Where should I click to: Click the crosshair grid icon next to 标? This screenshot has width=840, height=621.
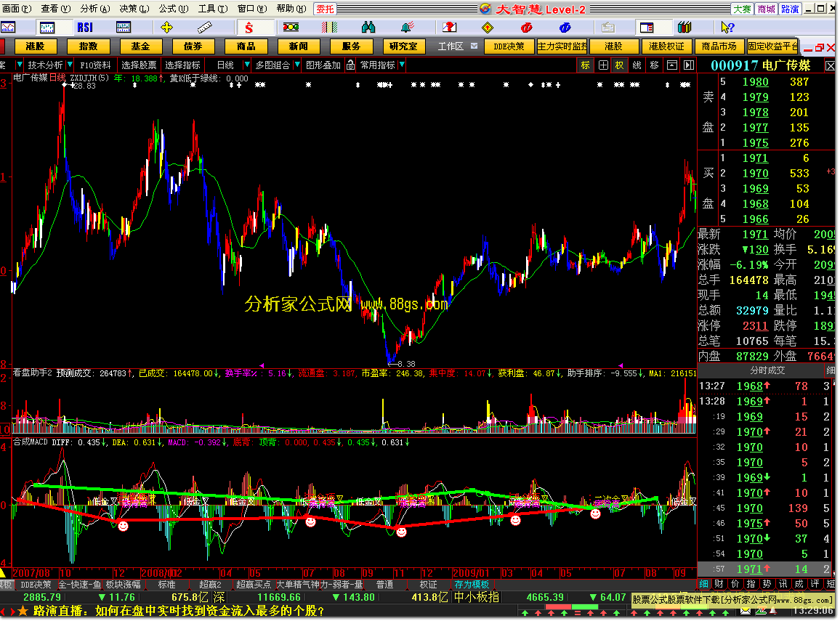point(603,65)
